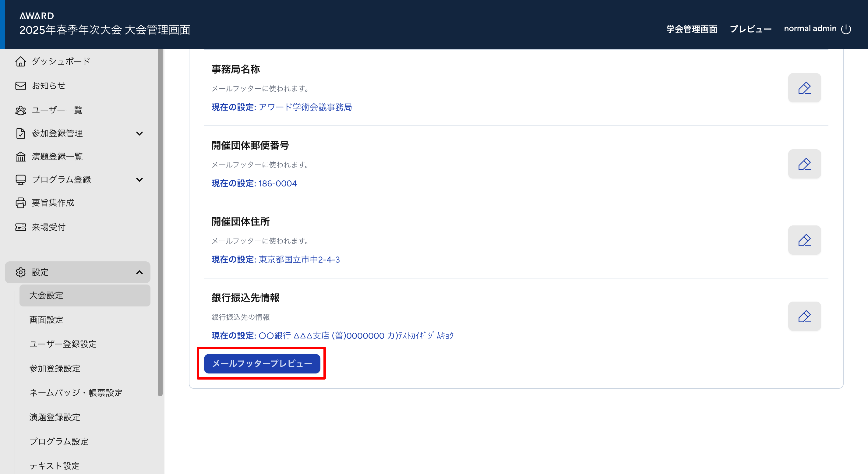Click the power logout icon next to normal admin
The width and height of the screenshot is (868, 474).
846,29
